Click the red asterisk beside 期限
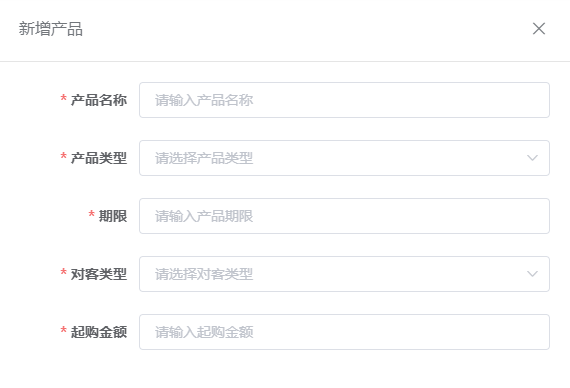Viewport: 570px width, 388px height. [92, 214]
